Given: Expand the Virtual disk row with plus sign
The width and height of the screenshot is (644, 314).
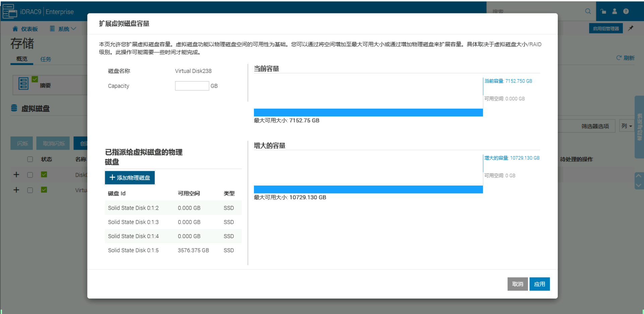Looking at the screenshot, I should (16, 190).
